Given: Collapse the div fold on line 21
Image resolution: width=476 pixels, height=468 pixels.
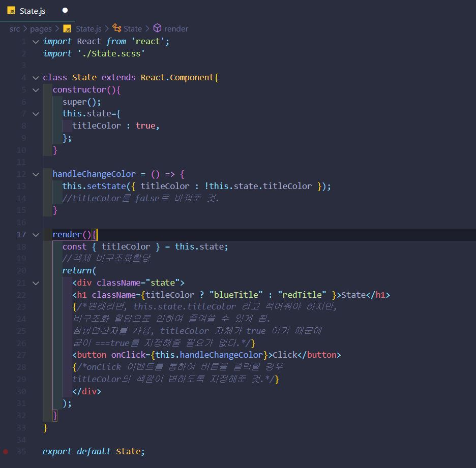Looking at the screenshot, I should pyautogui.click(x=36, y=283).
